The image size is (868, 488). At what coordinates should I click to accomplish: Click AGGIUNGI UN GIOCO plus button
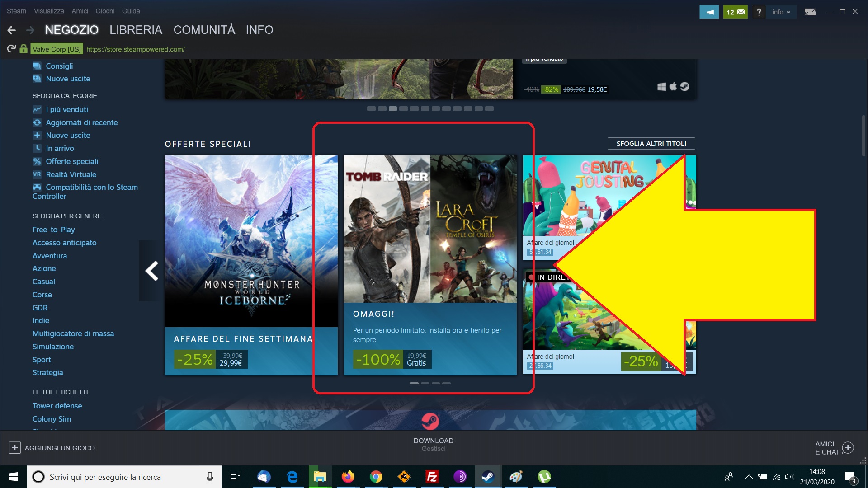tap(14, 448)
